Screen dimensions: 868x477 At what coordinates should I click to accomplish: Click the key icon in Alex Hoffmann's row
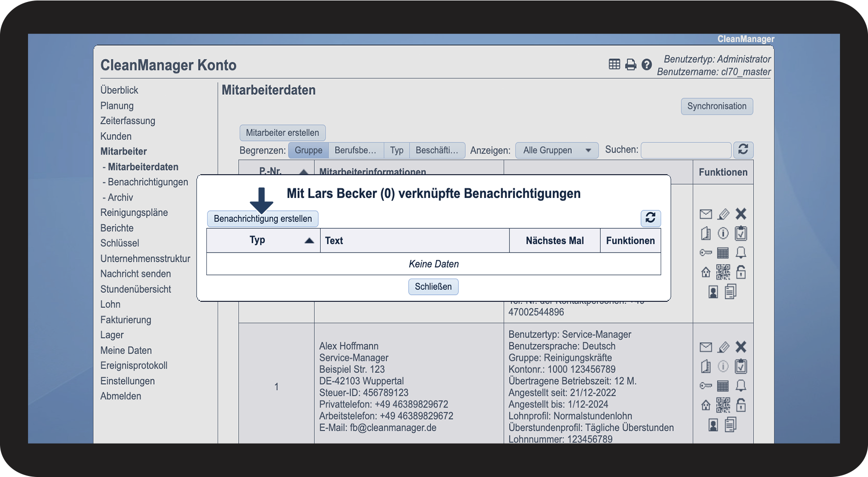[x=705, y=386]
